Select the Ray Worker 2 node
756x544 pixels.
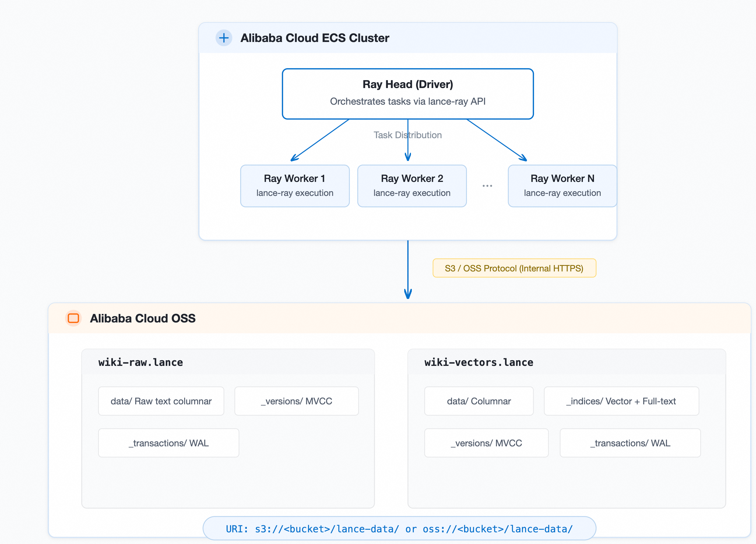tap(412, 186)
